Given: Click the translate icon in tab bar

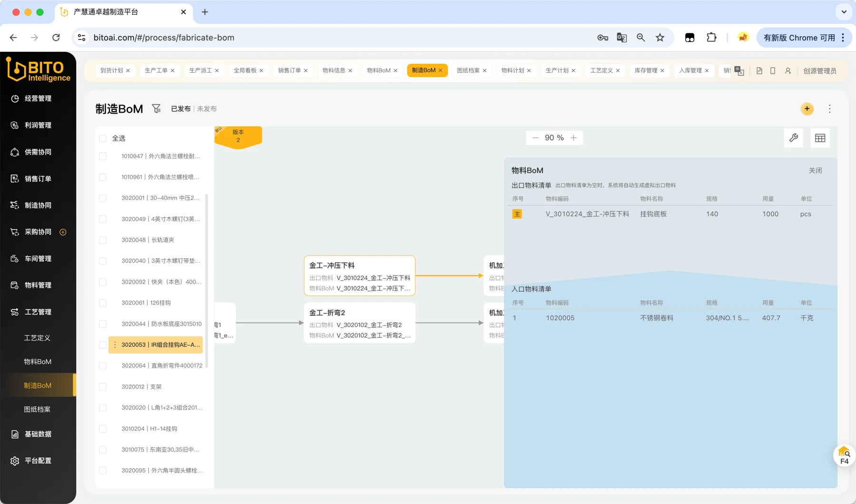Looking at the screenshot, I should click(x=739, y=71).
